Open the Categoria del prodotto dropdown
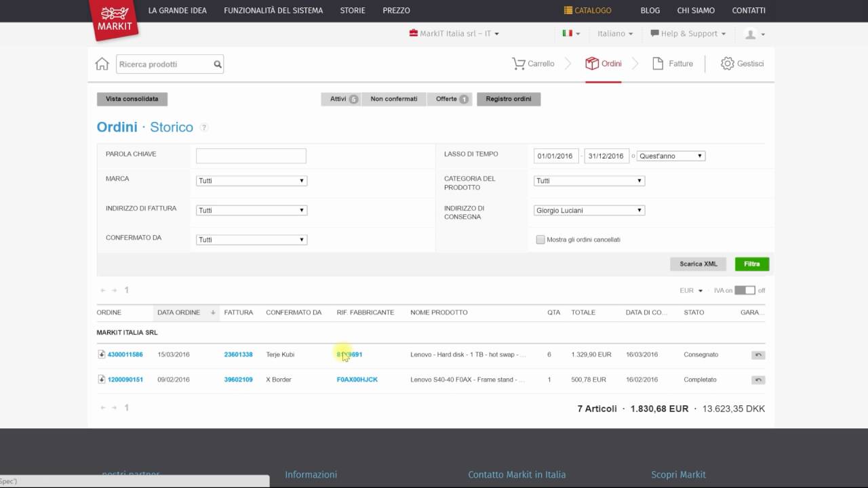 (x=589, y=181)
